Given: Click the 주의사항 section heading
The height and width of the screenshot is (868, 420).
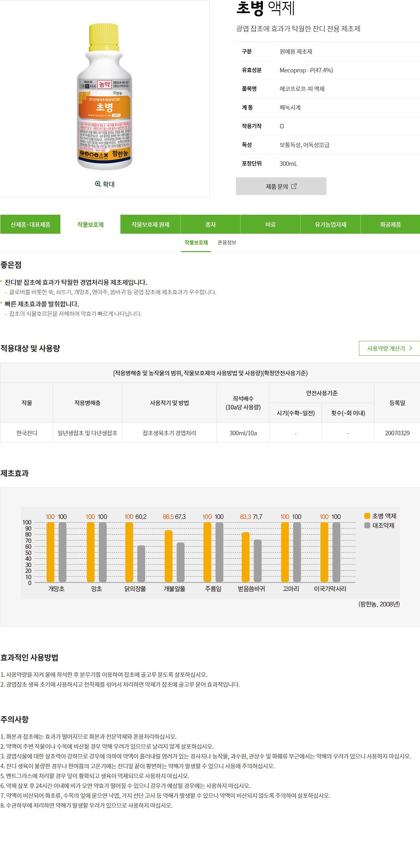Looking at the screenshot, I should 14,720.
